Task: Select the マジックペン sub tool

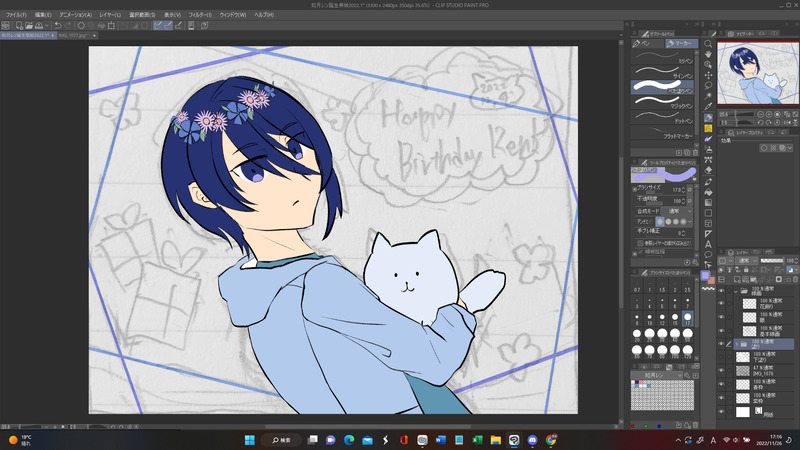Action: pos(662,102)
